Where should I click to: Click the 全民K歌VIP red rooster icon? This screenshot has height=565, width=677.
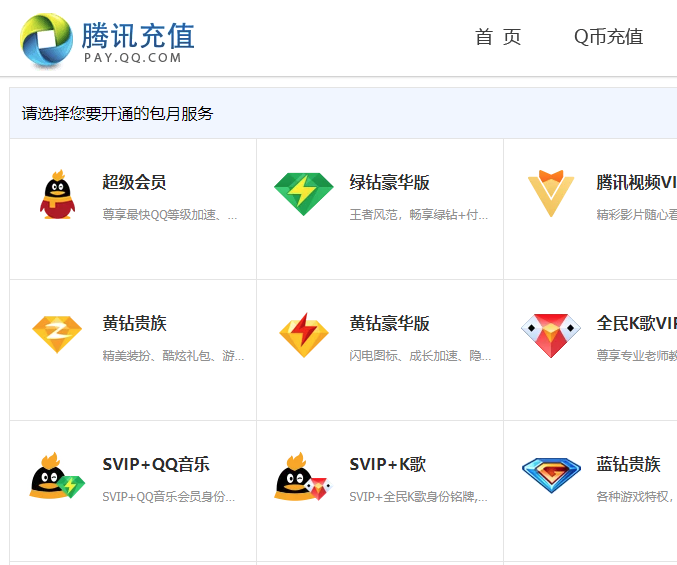click(x=551, y=335)
